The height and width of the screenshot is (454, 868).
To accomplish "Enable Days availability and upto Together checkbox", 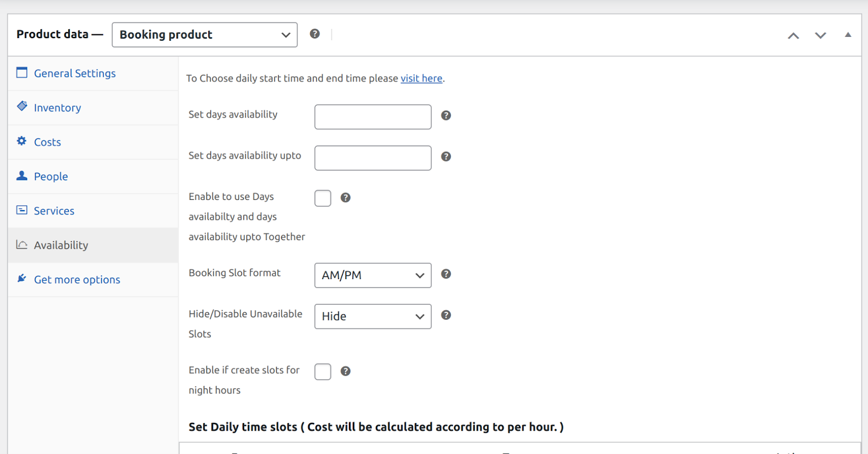I will [323, 198].
